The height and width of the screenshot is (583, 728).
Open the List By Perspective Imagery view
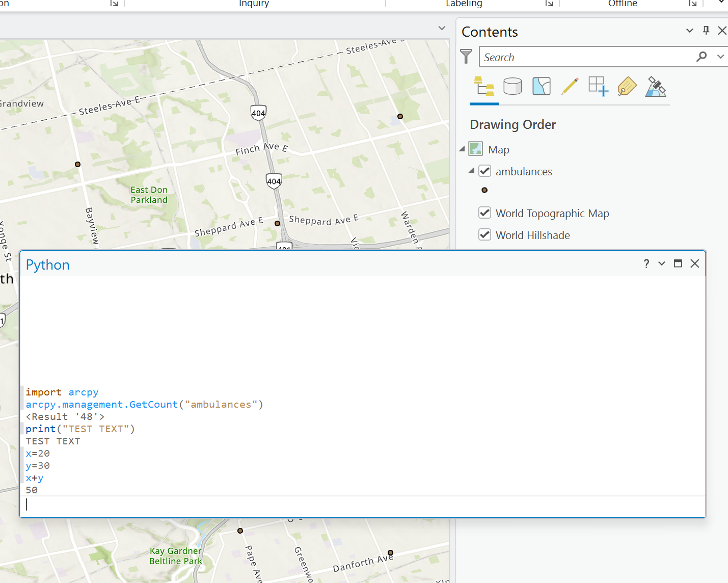[x=656, y=87]
